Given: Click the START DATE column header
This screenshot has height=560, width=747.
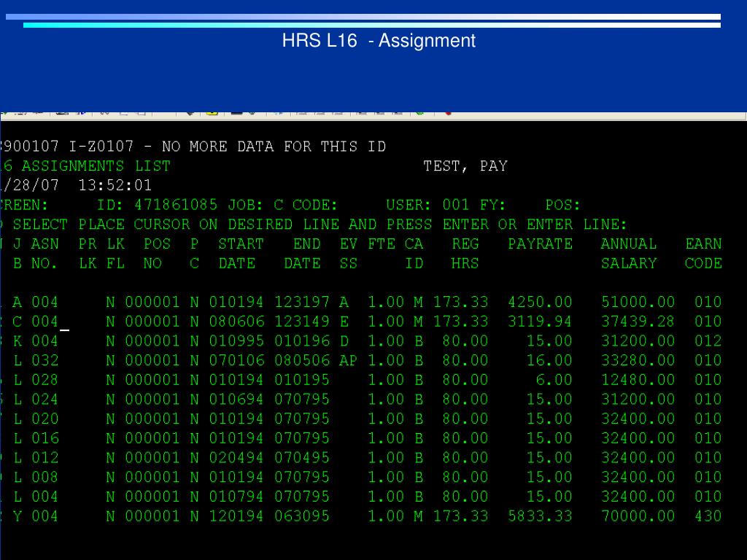Looking at the screenshot, I should [x=241, y=253].
